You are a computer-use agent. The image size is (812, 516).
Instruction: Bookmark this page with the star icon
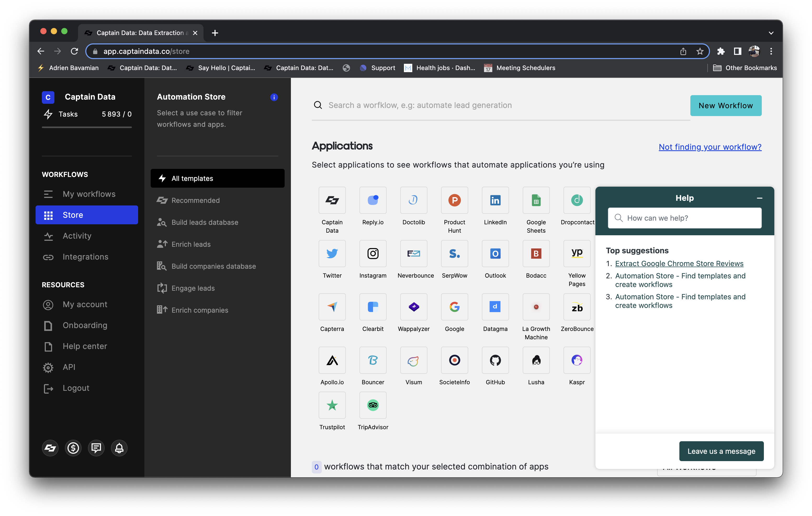(x=700, y=51)
